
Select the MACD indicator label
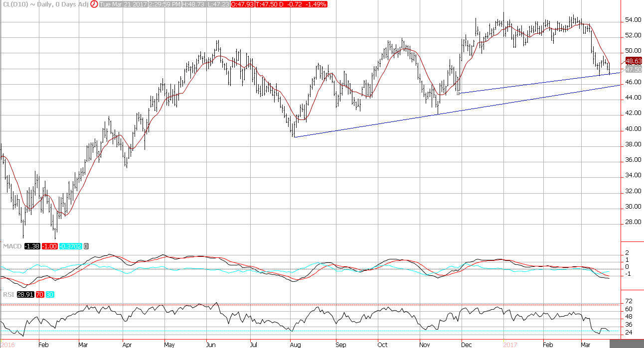(10, 246)
